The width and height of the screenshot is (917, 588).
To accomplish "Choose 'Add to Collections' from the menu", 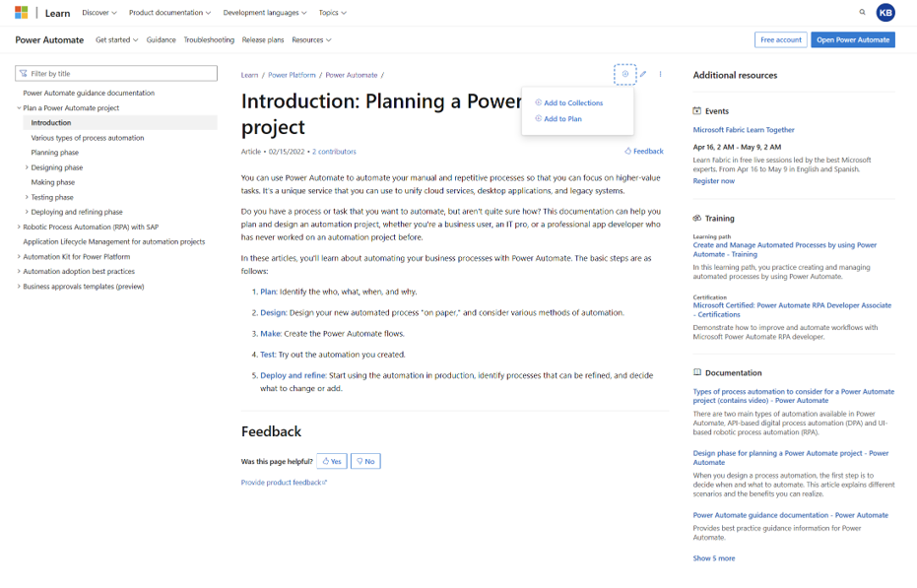I will [572, 102].
